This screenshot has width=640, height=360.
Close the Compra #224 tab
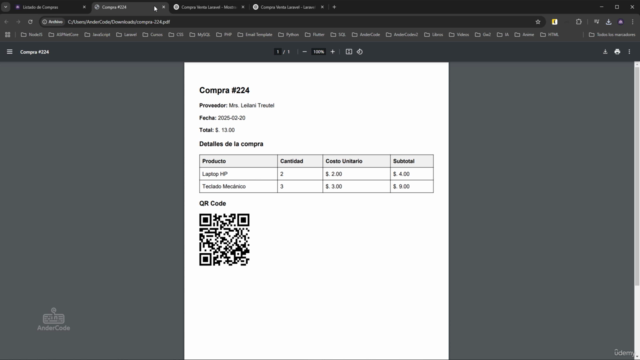pyautogui.click(x=164, y=7)
